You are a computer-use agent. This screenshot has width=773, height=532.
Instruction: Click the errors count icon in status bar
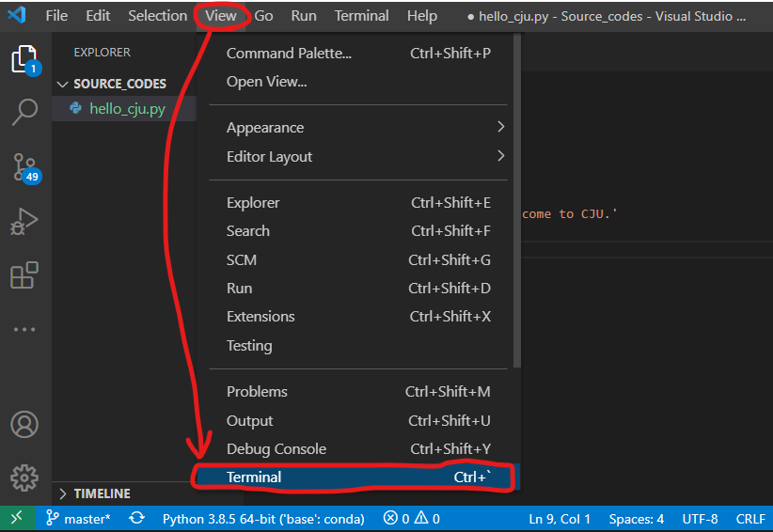coord(390,518)
